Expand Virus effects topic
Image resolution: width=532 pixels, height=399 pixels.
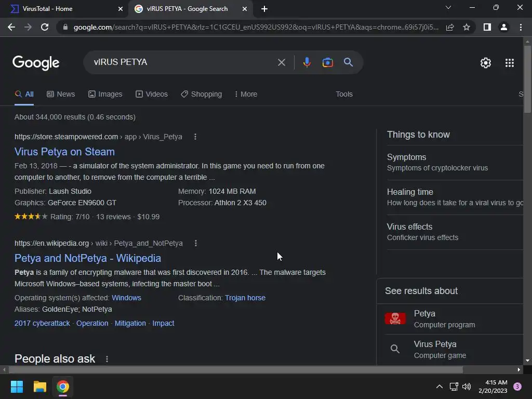tap(455, 232)
